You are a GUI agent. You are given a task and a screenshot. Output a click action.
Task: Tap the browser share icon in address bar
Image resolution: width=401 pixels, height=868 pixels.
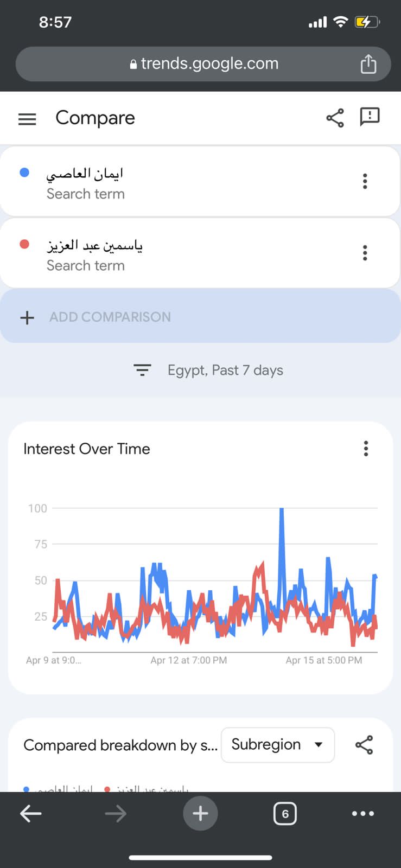tap(368, 64)
